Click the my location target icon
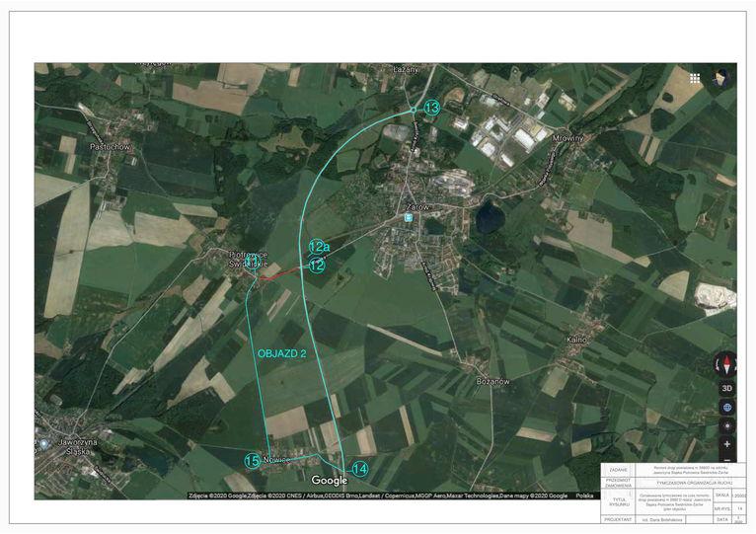This screenshot has height=534, width=756. tap(727, 426)
